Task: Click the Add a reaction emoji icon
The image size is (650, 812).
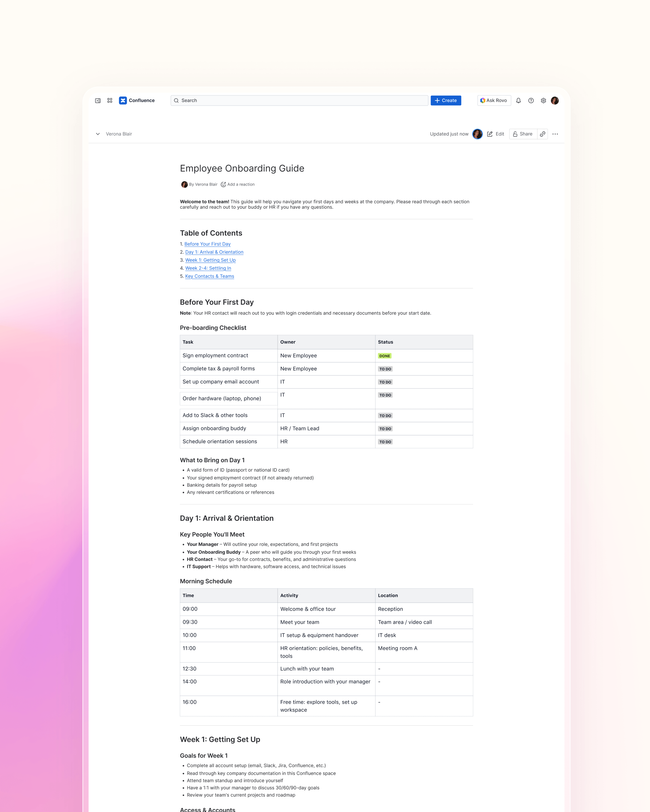Action: point(223,185)
